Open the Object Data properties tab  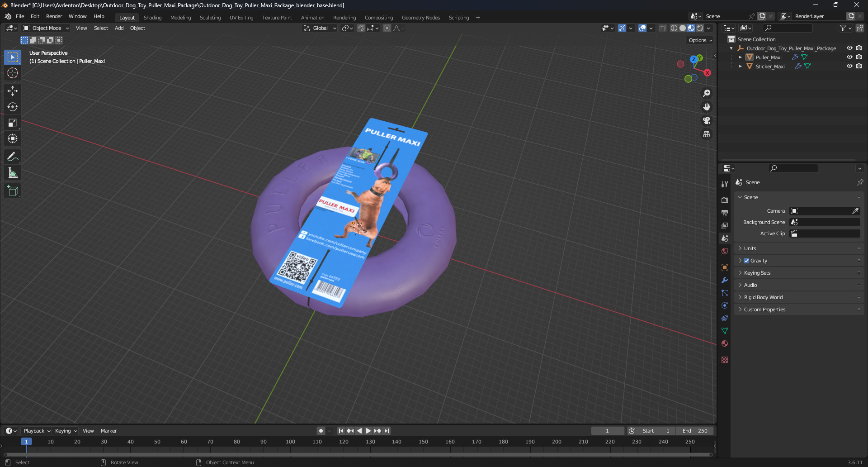click(725, 331)
